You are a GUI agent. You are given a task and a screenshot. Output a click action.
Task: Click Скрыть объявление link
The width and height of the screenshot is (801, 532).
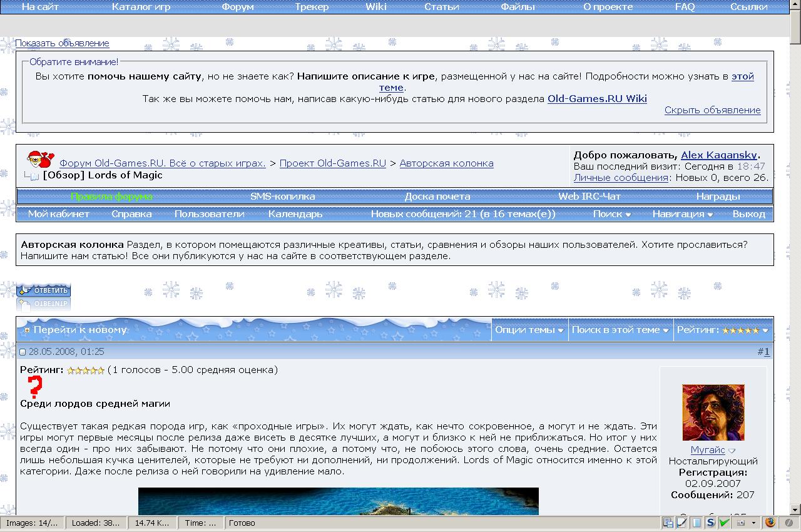(x=713, y=110)
